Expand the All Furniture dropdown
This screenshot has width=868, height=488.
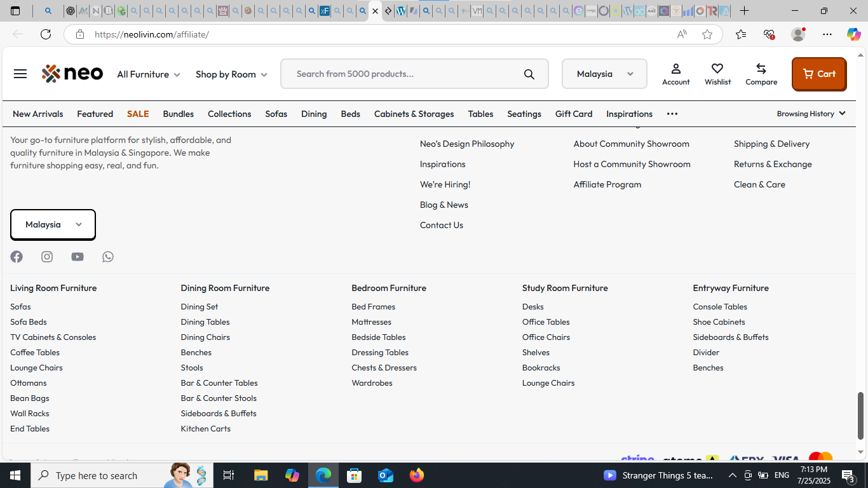point(149,74)
